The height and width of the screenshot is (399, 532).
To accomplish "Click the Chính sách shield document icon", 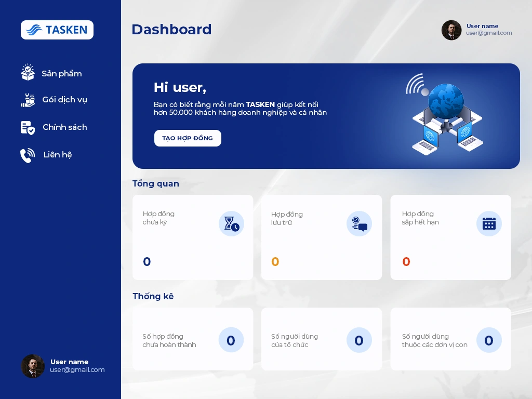I will click(28, 128).
